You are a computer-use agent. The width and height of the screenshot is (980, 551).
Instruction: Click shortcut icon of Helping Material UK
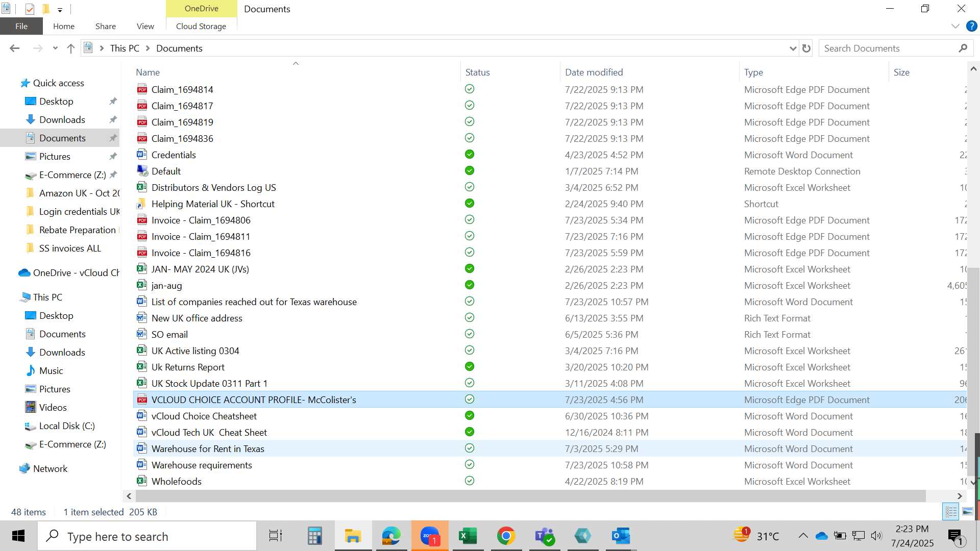pos(142,204)
